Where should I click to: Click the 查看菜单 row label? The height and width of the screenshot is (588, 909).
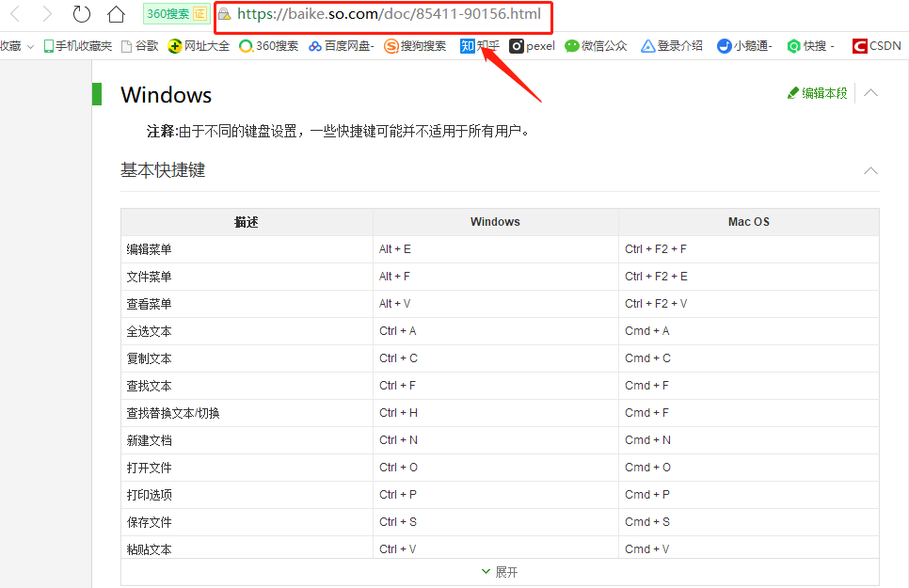coord(149,304)
